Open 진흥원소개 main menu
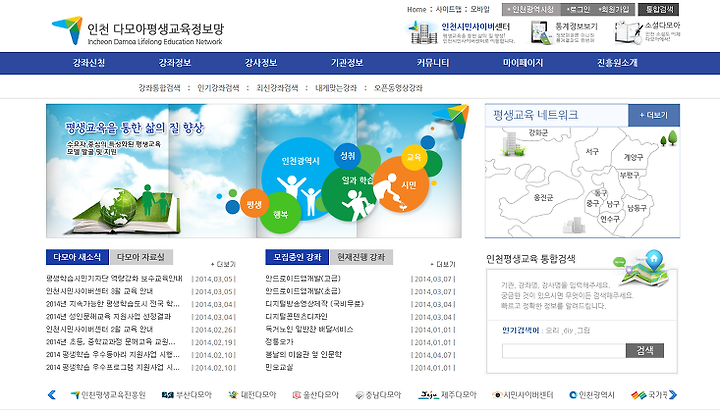This screenshot has height=410, width=720. tap(617, 63)
